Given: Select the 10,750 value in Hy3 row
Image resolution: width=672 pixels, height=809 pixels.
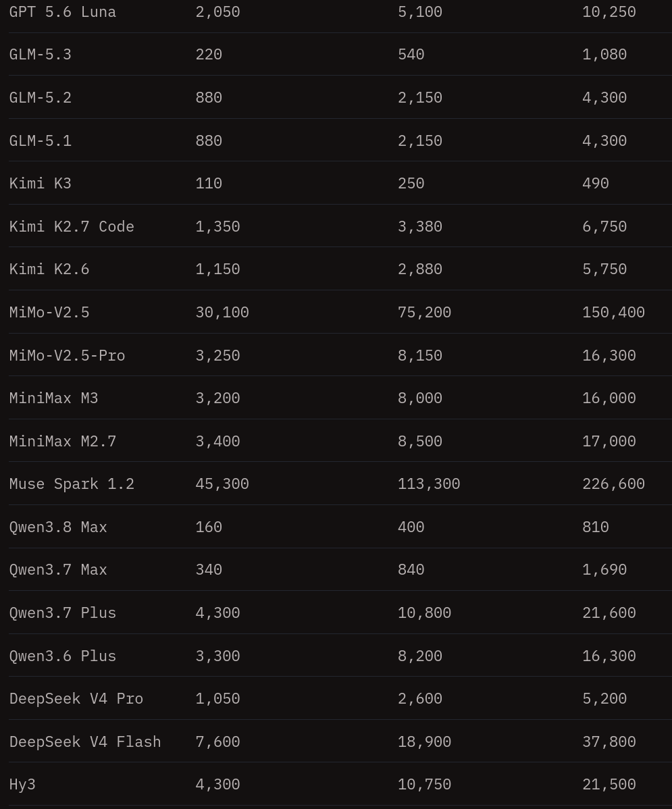Looking at the screenshot, I should [x=424, y=785].
